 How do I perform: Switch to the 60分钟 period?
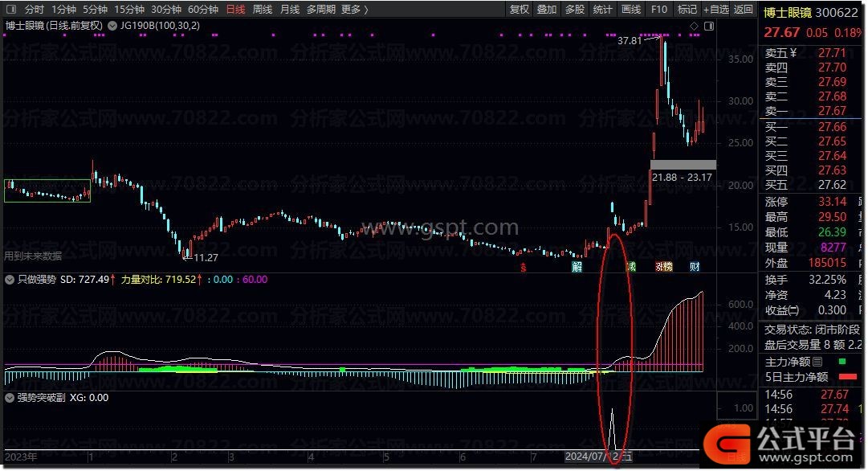pos(203,10)
